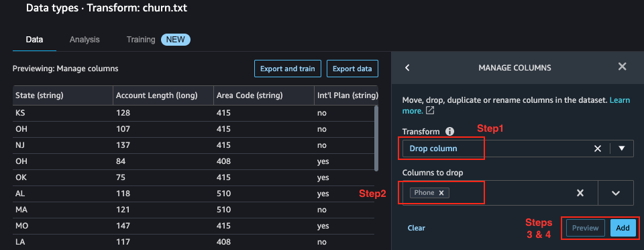Click the info icon next to Transform

click(x=450, y=132)
